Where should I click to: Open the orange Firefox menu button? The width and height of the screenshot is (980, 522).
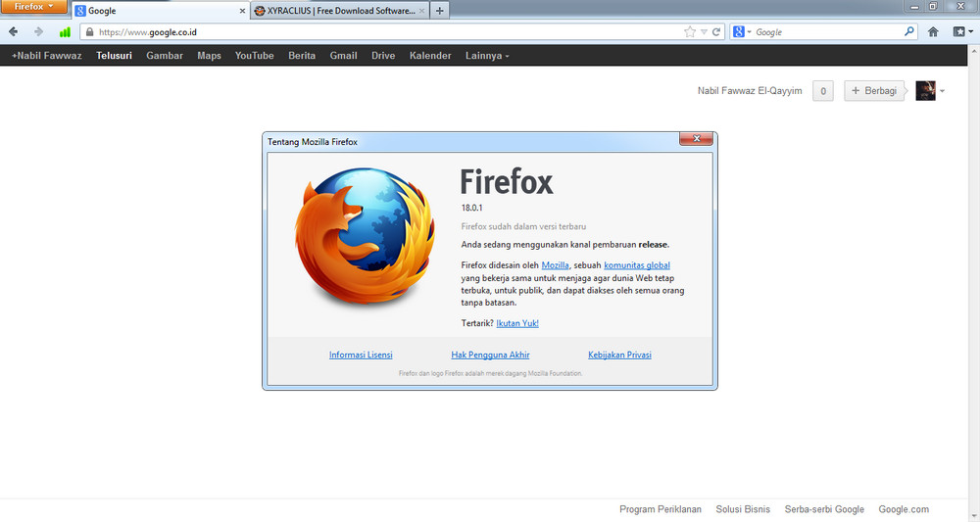pyautogui.click(x=33, y=7)
